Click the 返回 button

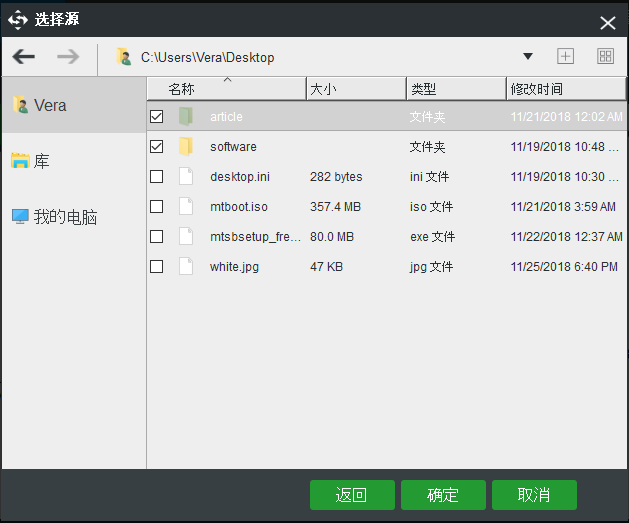point(352,495)
